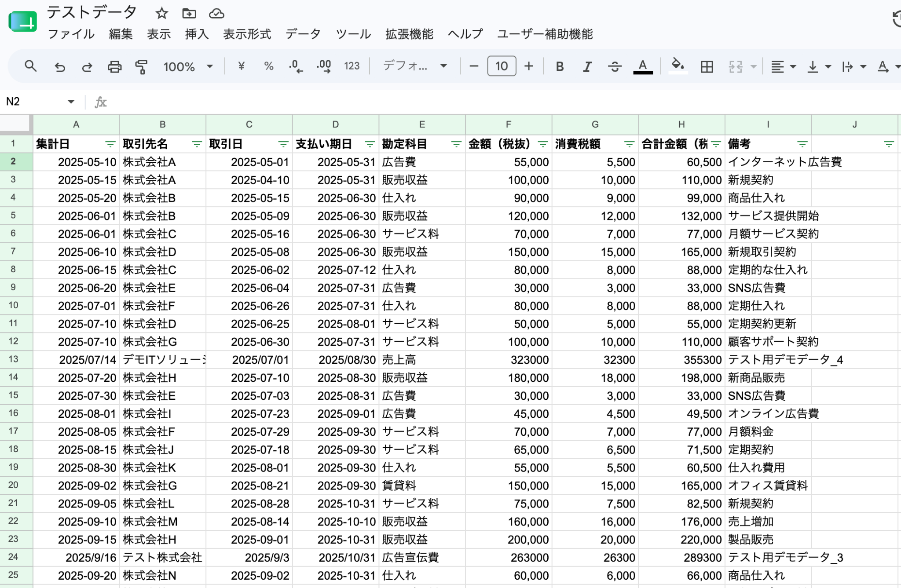The width and height of the screenshot is (901, 588).
Task: Select cell containing デモITソリューシ
Action: click(163, 360)
